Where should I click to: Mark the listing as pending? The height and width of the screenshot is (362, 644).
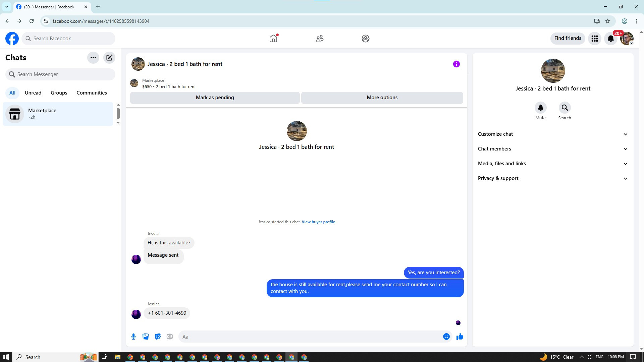(x=215, y=98)
